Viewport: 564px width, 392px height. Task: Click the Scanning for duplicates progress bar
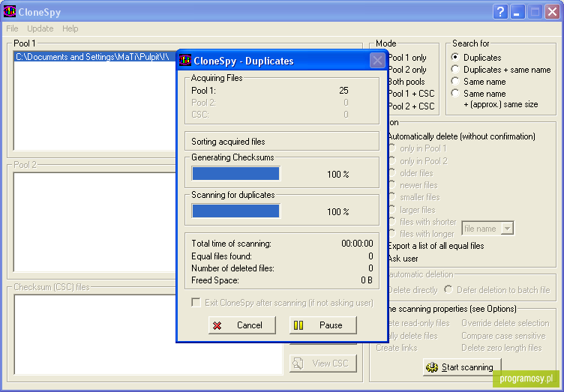(235, 211)
